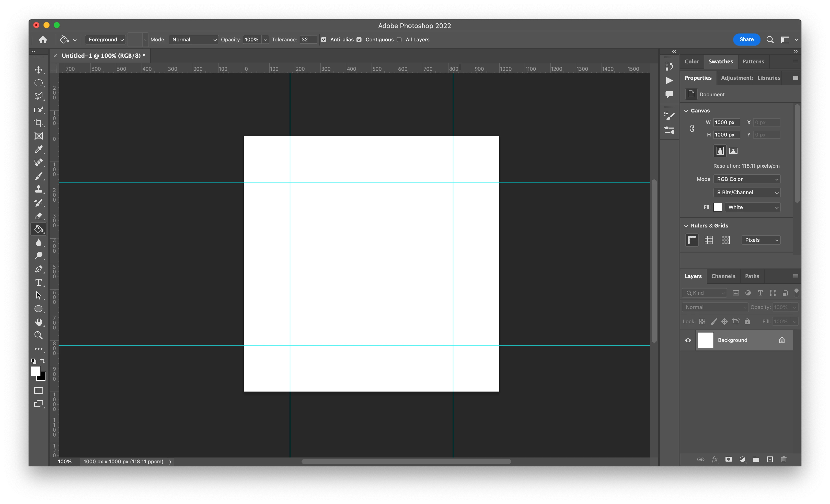
Task: Click the blue Share button
Action: [746, 39]
